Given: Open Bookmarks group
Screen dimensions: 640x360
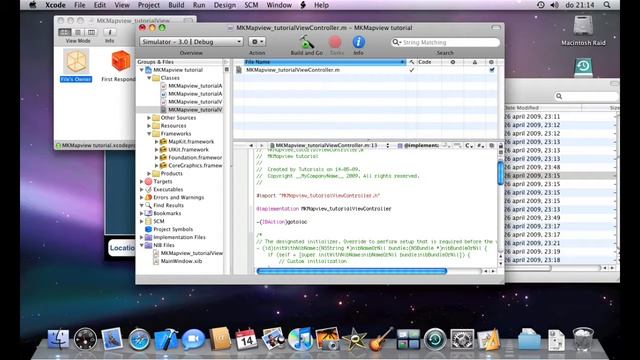Looking at the screenshot, I should pos(167,213).
